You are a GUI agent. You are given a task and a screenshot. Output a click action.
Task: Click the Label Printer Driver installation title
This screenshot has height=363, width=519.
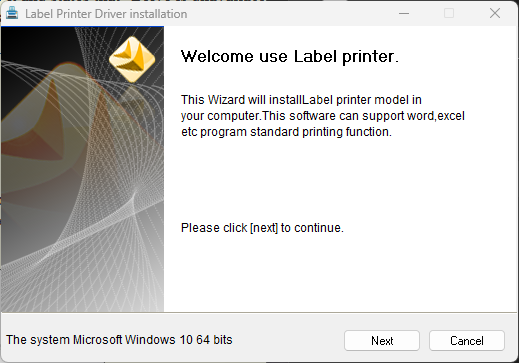pos(106,14)
